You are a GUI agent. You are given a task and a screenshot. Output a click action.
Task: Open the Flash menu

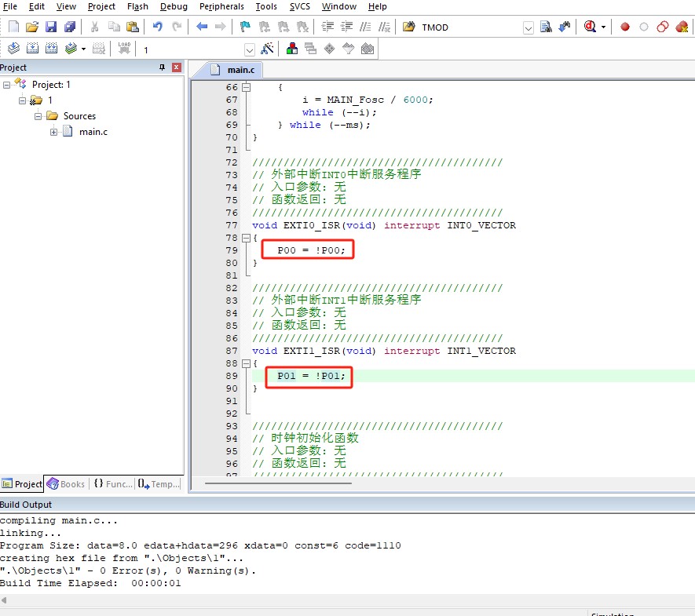click(137, 6)
